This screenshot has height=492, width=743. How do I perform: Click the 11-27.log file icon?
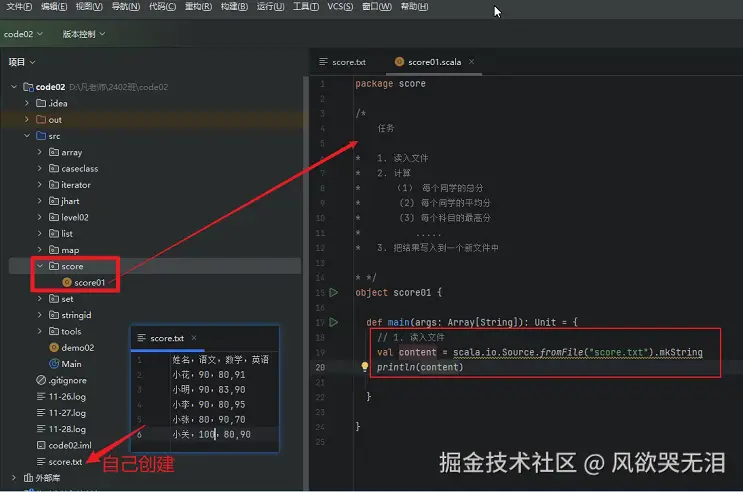coord(41,412)
